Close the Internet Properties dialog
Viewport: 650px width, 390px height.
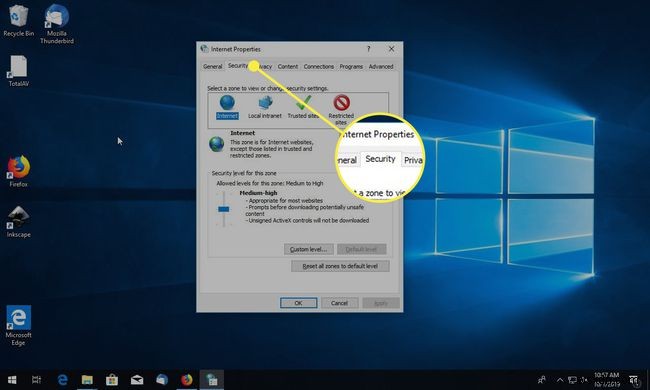pos(391,49)
